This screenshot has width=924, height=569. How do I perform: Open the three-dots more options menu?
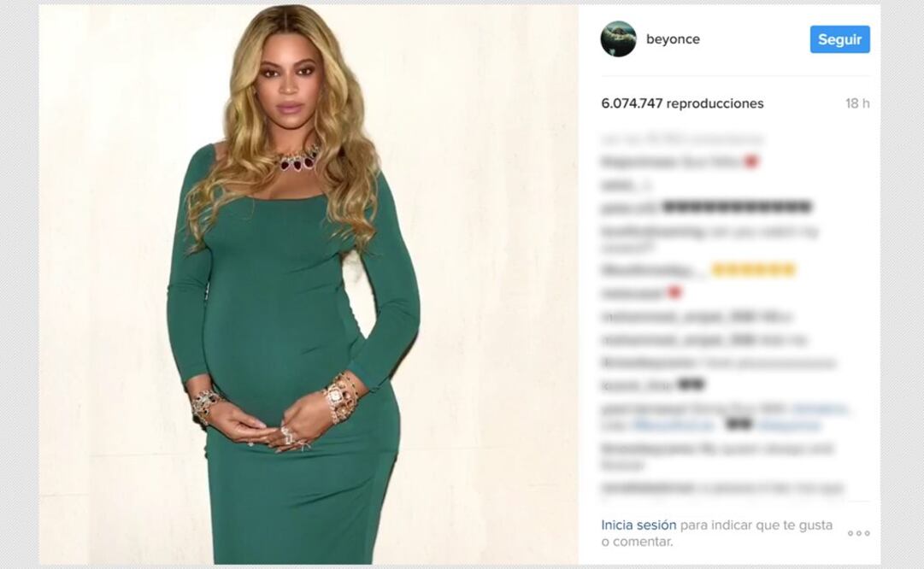858,533
